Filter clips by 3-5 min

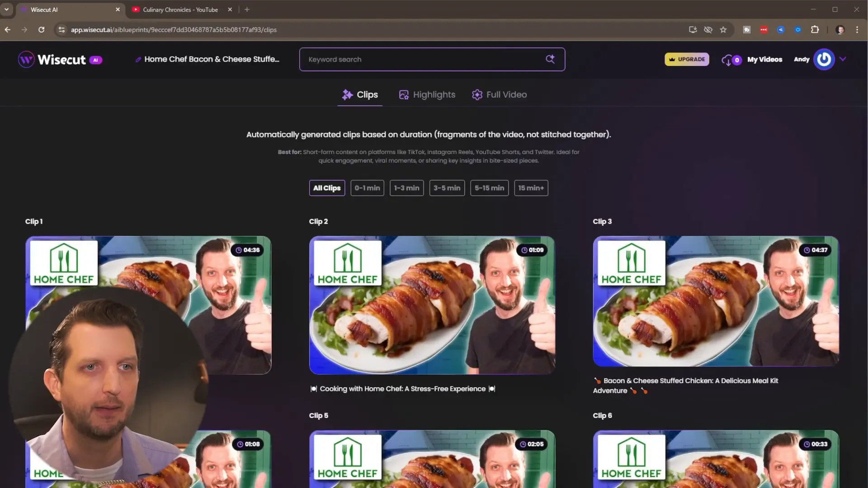[447, 188]
